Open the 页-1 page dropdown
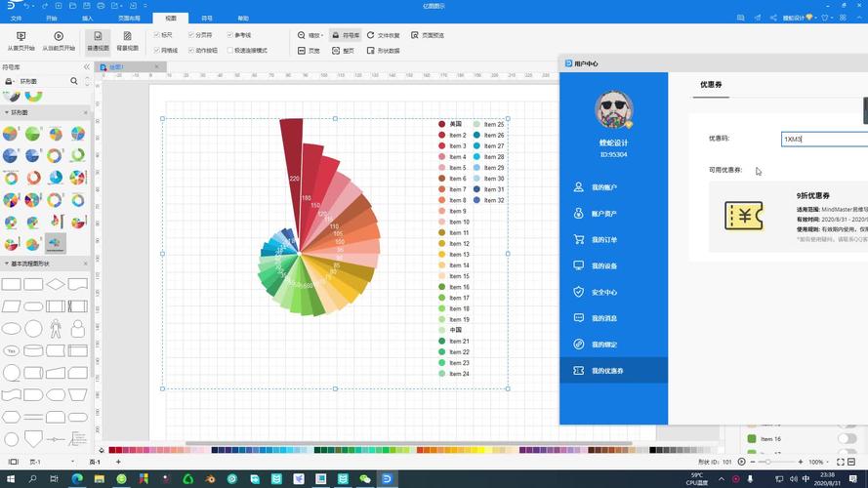Image resolution: width=868 pixels, height=488 pixels. coord(72,462)
